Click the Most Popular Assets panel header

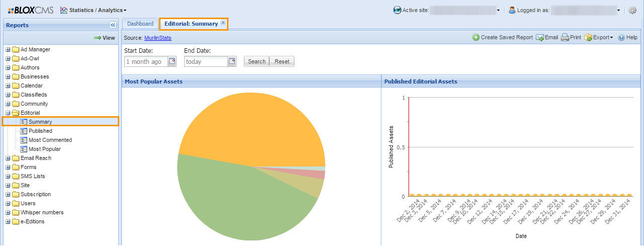(x=252, y=81)
